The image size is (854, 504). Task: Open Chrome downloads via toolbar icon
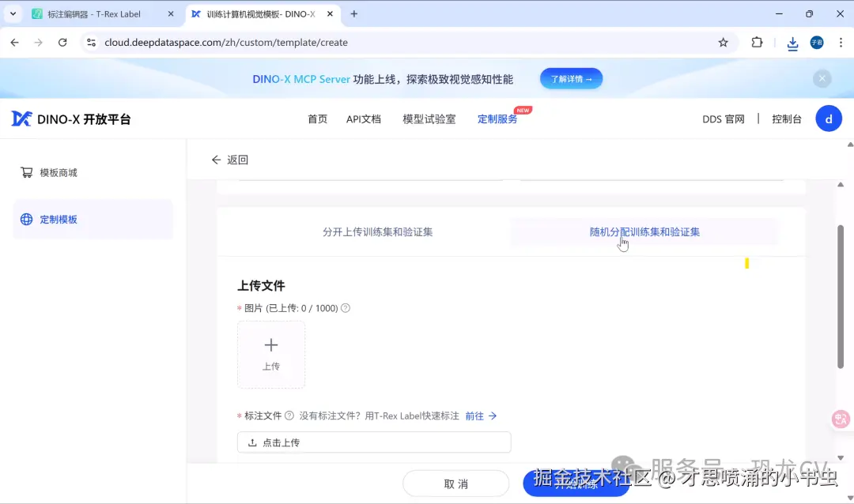[x=792, y=43]
